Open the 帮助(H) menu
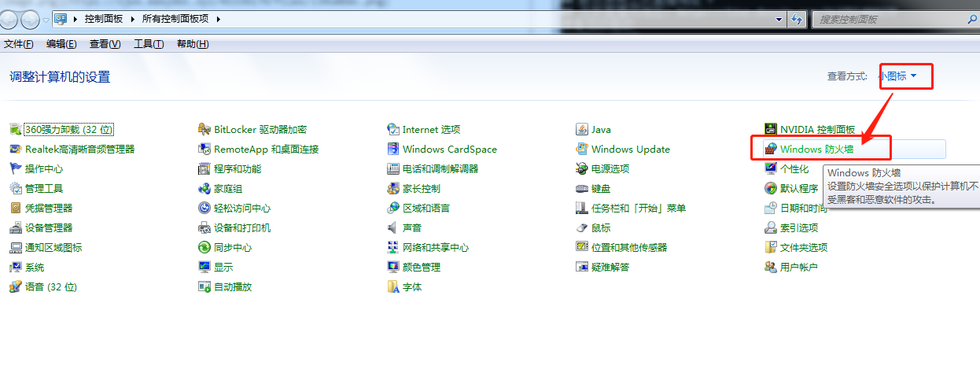 (x=193, y=44)
